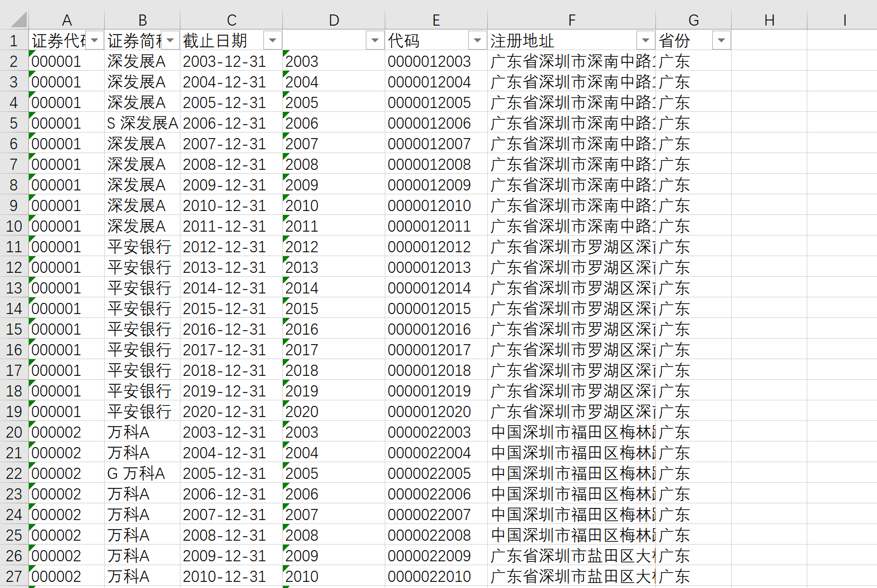
Task: Click the date cell 2015-12-31
Action: pos(232,308)
